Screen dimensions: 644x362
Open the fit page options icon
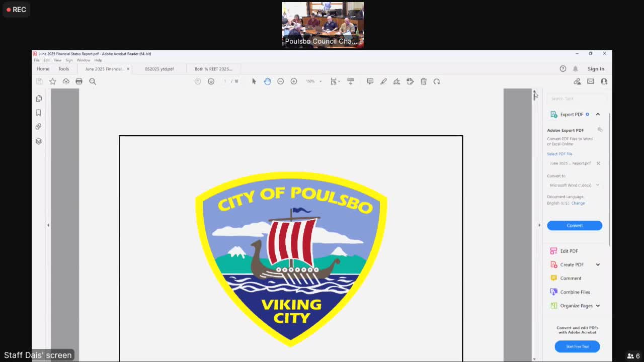pos(334,81)
